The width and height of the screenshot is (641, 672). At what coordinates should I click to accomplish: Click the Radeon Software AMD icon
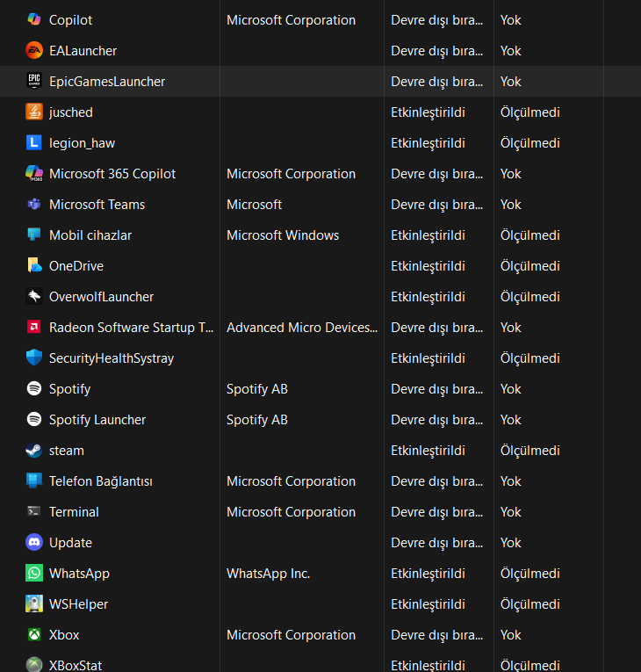click(34, 328)
